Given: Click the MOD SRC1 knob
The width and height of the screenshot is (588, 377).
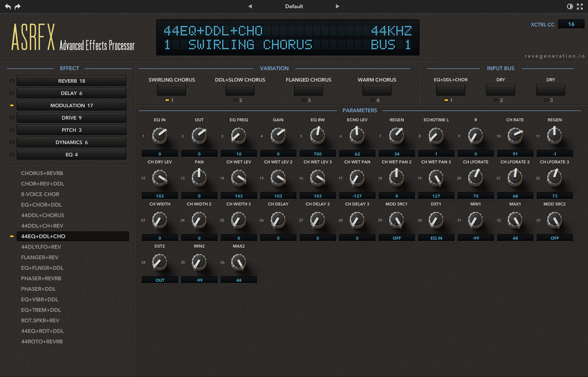Looking at the screenshot, I should (396, 220).
